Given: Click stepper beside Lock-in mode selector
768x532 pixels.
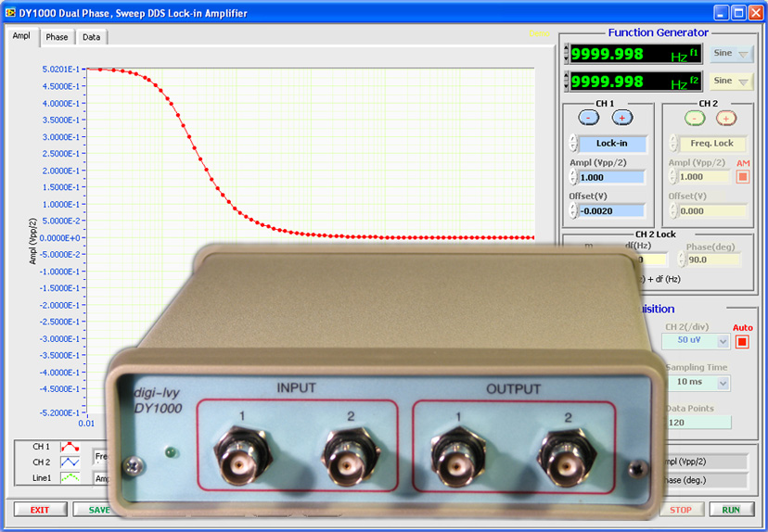Looking at the screenshot, I should click(573, 144).
